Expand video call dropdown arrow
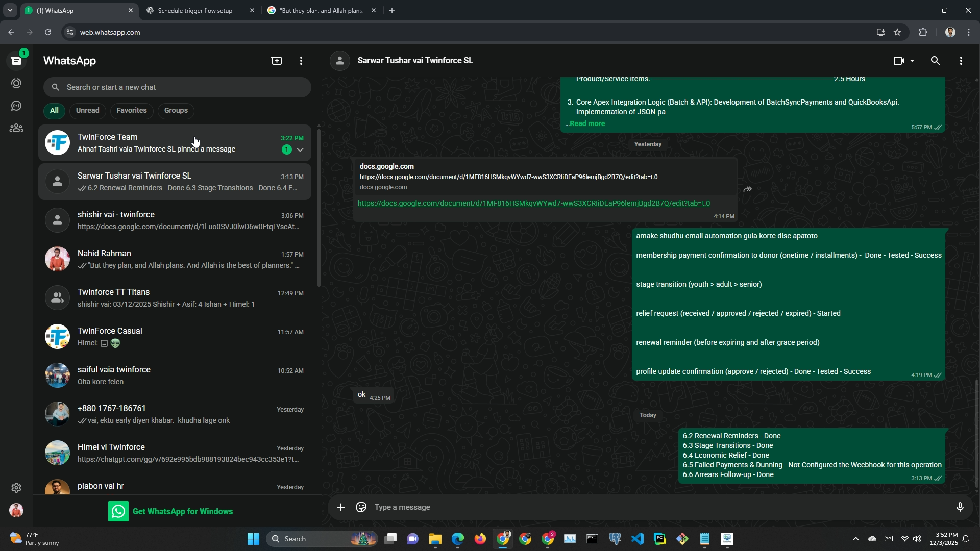980x551 pixels. (912, 61)
